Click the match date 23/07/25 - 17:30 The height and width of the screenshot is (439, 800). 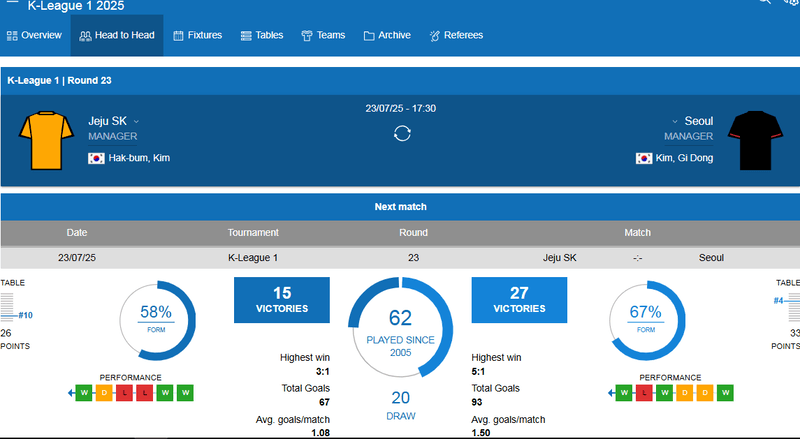401,108
